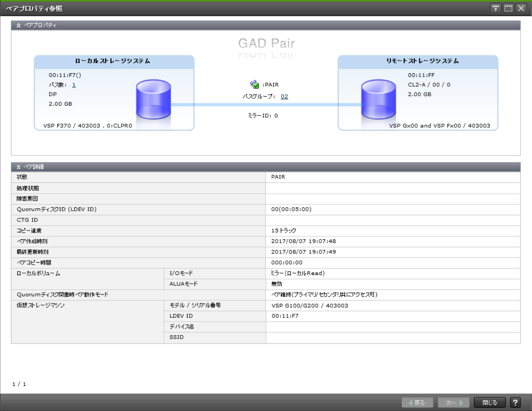
Task: Collapse the ペア詳細 section
Action: coord(19,167)
